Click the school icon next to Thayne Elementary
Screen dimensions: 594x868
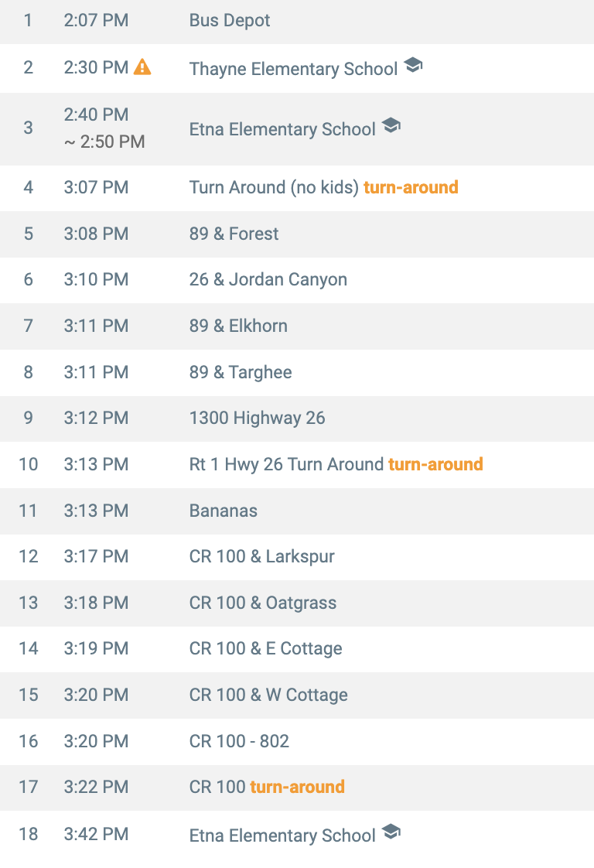[x=413, y=67]
